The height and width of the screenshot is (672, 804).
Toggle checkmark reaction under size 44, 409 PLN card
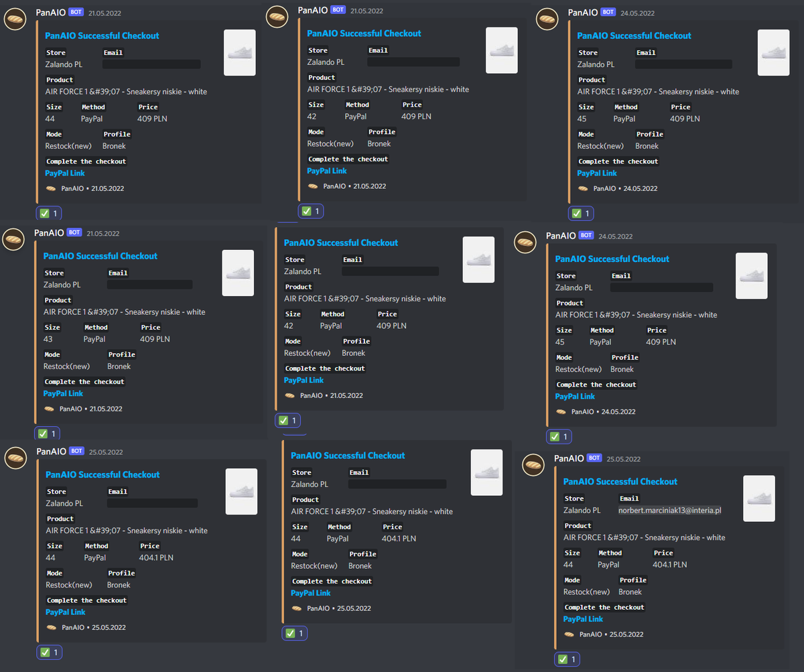49,213
